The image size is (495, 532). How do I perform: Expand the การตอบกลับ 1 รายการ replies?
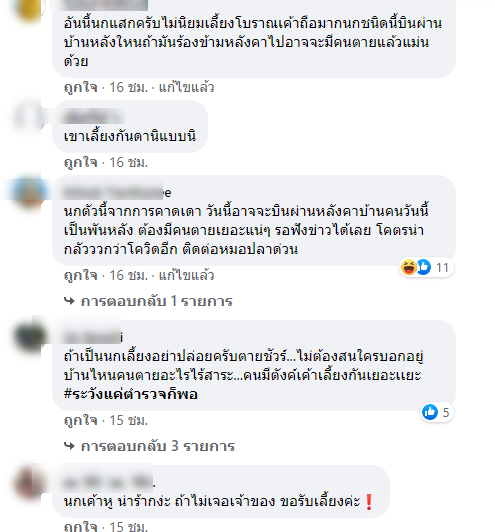coord(156,301)
